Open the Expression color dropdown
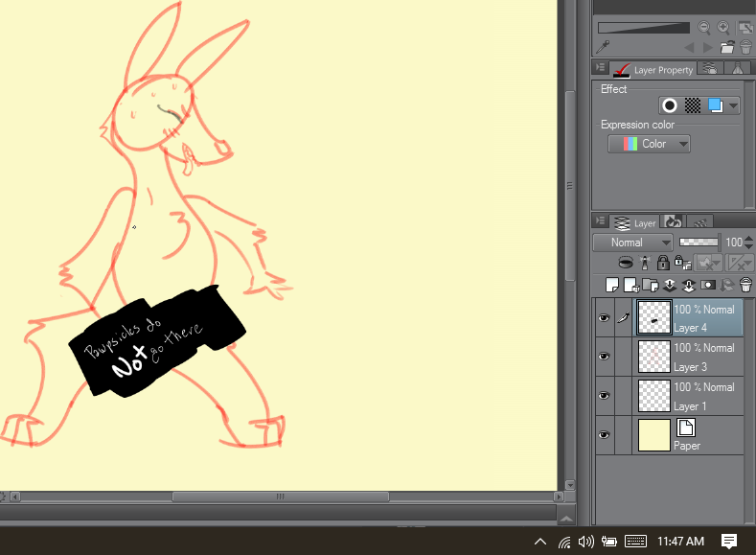The height and width of the screenshot is (555, 756). click(x=650, y=144)
